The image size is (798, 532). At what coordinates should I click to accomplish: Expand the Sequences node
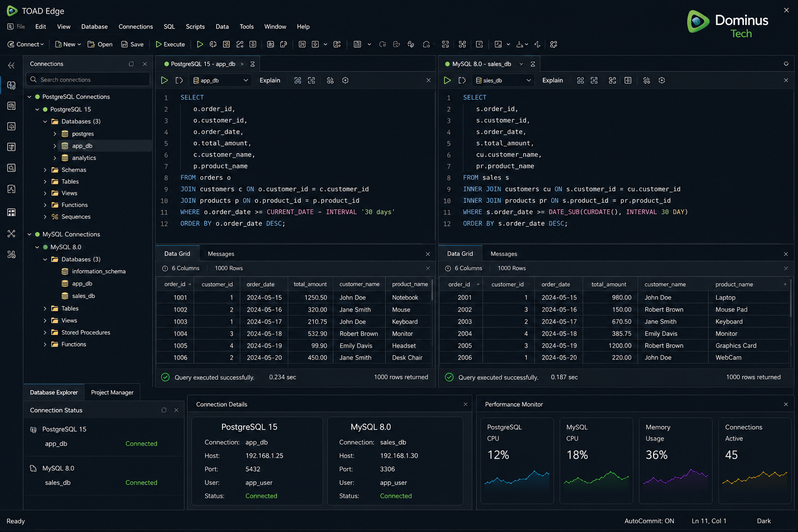pos(45,217)
